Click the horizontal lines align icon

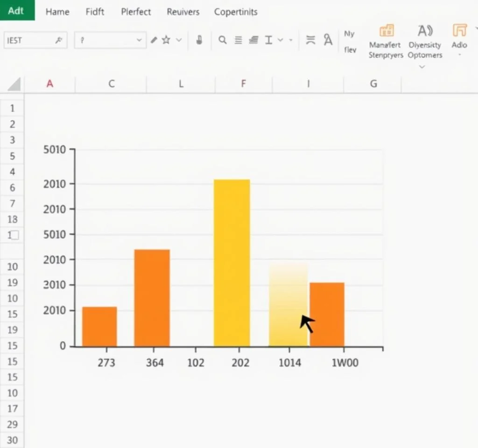(x=238, y=40)
